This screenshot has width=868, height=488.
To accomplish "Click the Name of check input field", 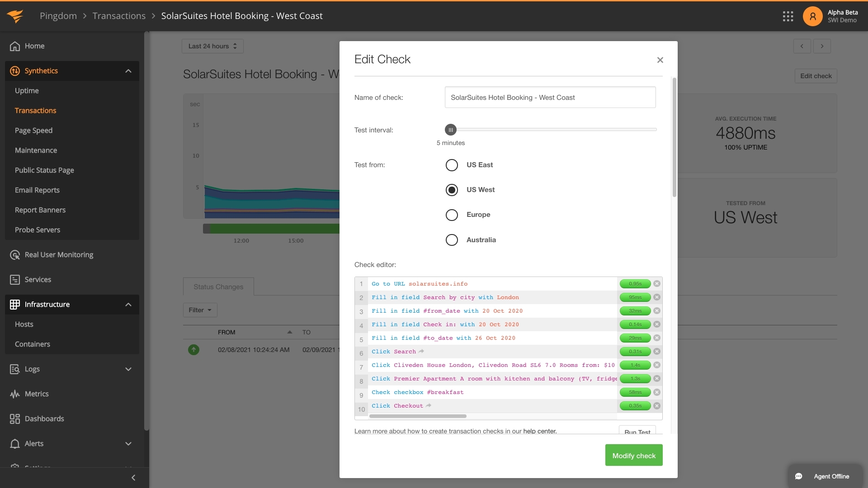I will point(550,98).
